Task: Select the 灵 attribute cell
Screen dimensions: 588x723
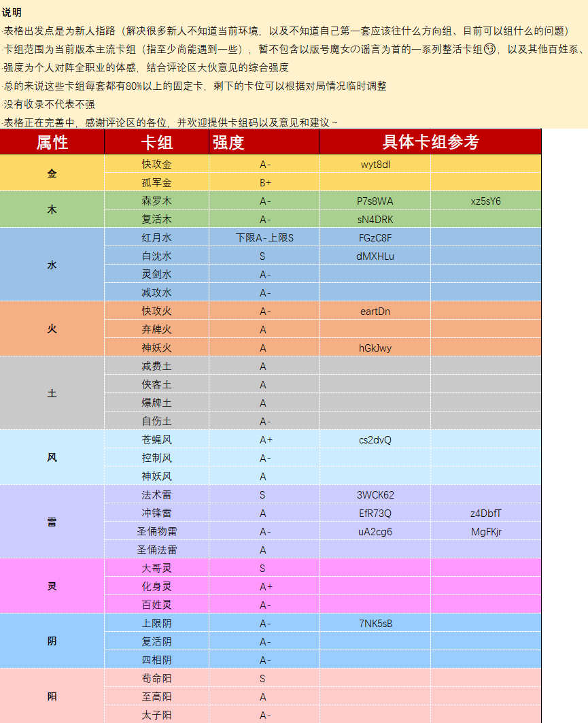Action: coord(52,586)
